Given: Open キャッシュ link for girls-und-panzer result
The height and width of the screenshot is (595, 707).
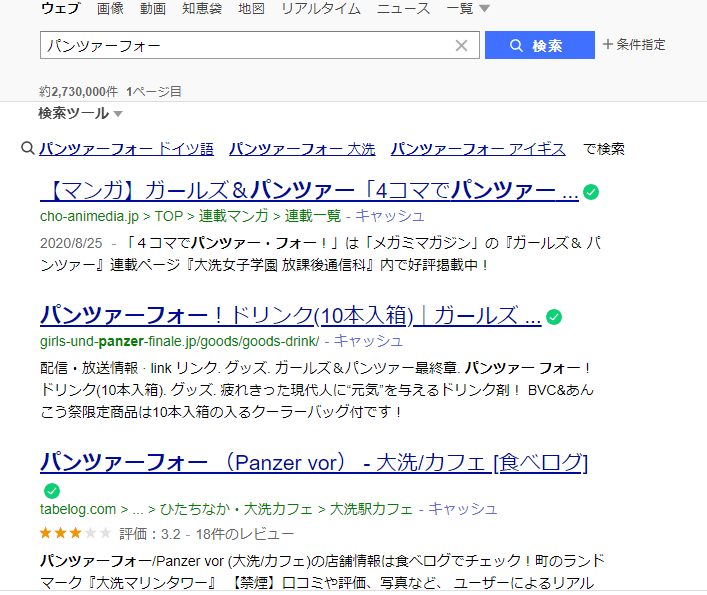Looking at the screenshot, I should [x=368, y=341].
